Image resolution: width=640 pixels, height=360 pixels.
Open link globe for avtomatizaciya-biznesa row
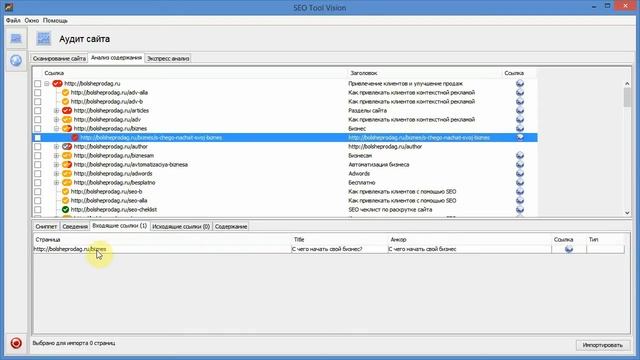pyautogui.click(x=520, y=164)
